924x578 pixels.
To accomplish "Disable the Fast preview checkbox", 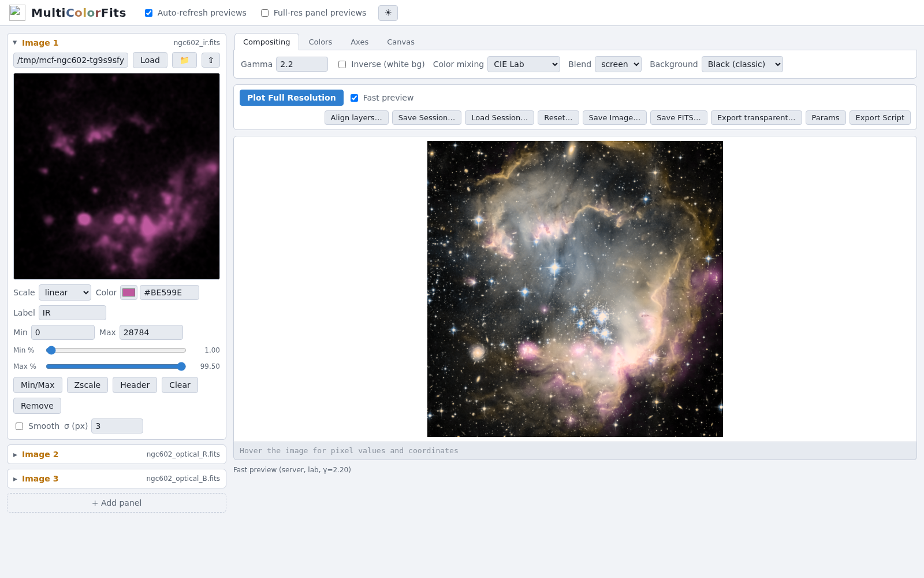I will (x=355, y=98).
